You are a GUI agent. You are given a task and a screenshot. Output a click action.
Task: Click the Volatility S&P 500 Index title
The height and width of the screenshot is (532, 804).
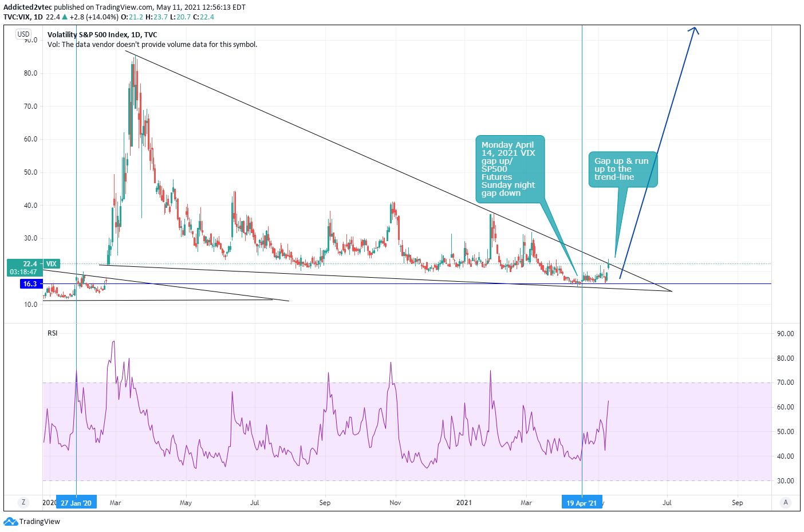pyautogui.click(x=103, y=35)
